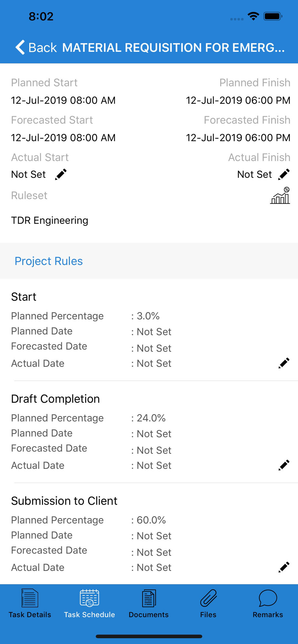The width and height of the screenshot is (298, 644).
Task: Edit Submission to Client actual date
Action: [284, 567]
